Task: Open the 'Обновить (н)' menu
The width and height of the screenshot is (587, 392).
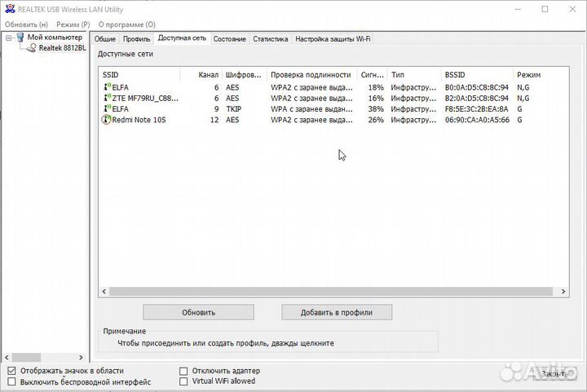Action: tap(26, 24)
